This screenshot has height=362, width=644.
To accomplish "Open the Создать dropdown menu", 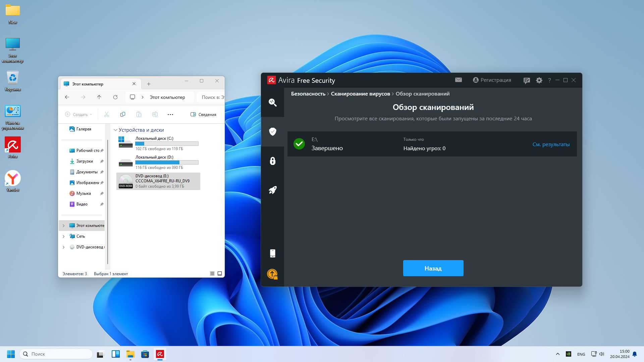I will 78,115.
